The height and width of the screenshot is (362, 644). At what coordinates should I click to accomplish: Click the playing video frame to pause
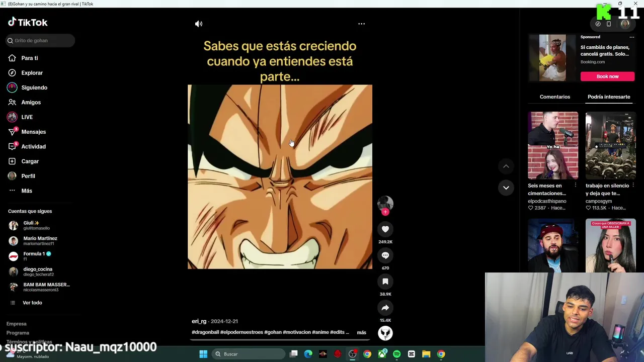pos(280,176)
